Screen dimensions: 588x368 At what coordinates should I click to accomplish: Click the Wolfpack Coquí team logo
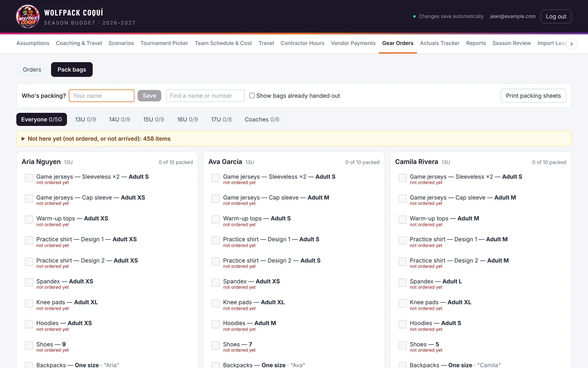point(28,16)
